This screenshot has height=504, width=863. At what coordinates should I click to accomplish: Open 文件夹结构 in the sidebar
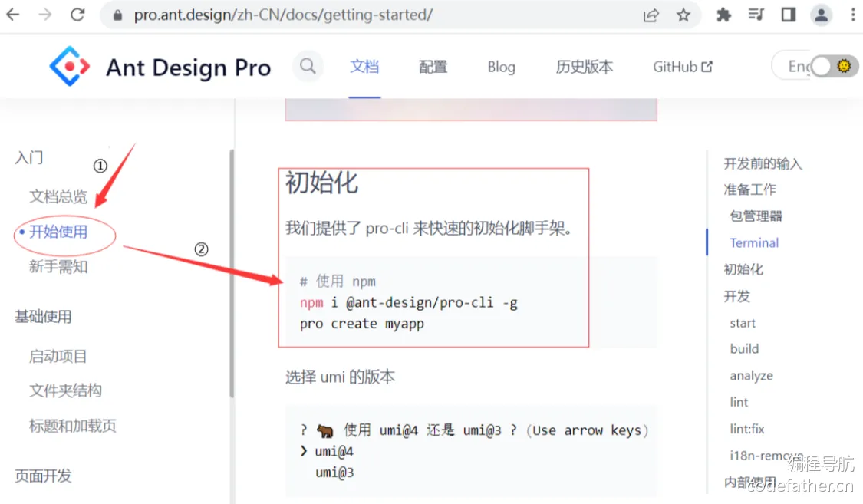[x=65, y=390]
